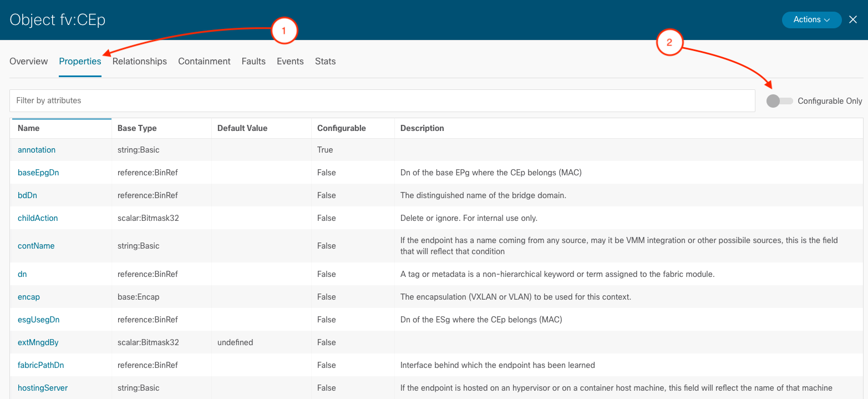
Task: Click the hypervisor host machine description
Action: click(x=616, y=388)
